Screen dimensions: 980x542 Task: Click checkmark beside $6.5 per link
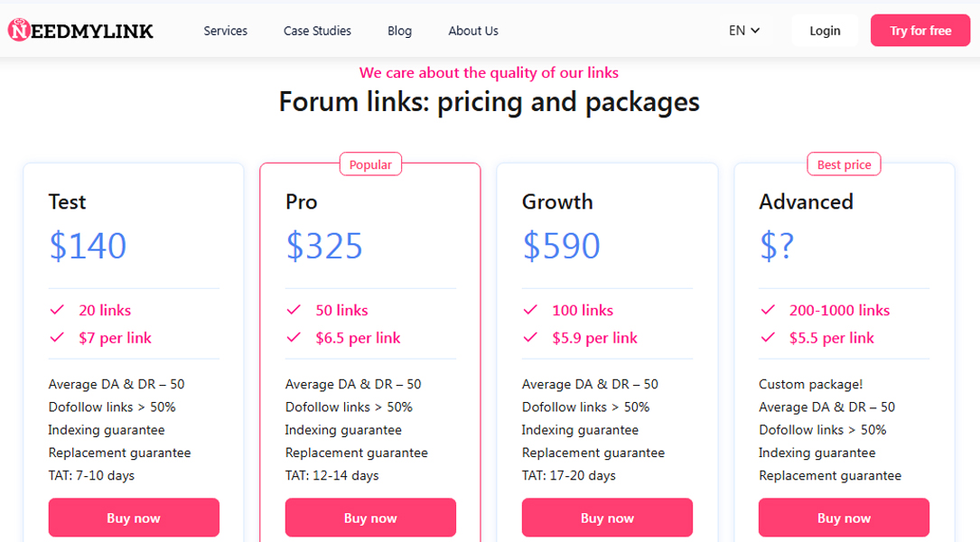click(294, 338)
